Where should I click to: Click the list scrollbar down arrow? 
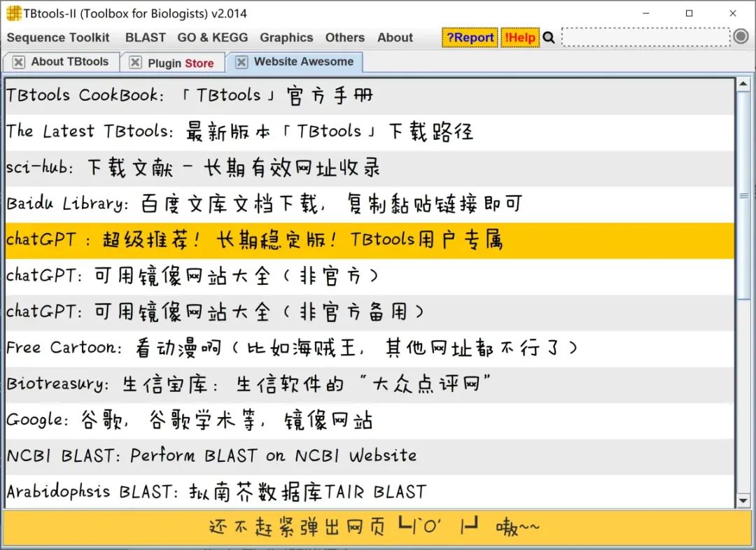(743, 501)
